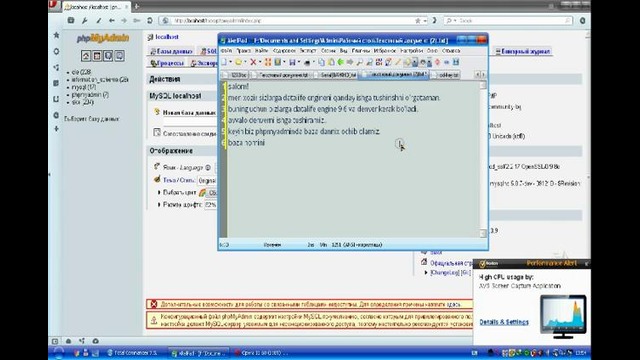Screen dimensions: 640x360
Task: Open dropdown arrow beside AkelPad red X icon
Action: [260, 62]
